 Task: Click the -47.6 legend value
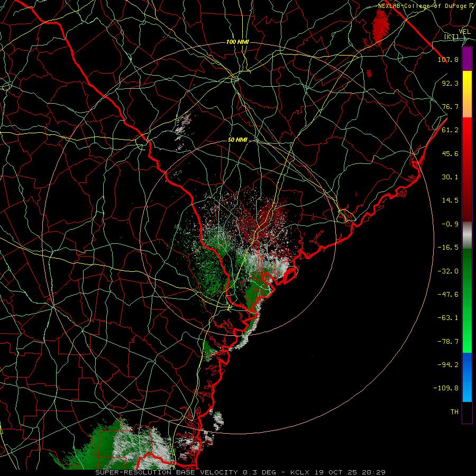448,295
